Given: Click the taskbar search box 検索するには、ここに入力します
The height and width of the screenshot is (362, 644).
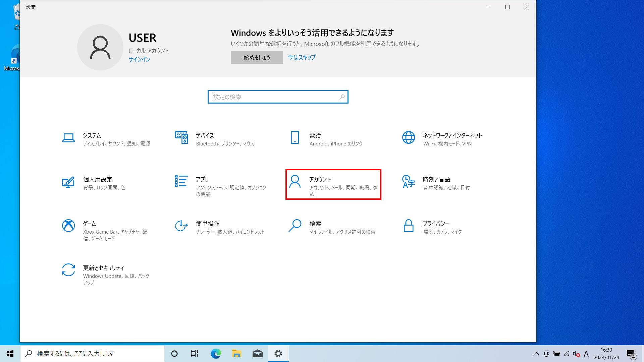Looking at the screenshot, I should point(92,354).
